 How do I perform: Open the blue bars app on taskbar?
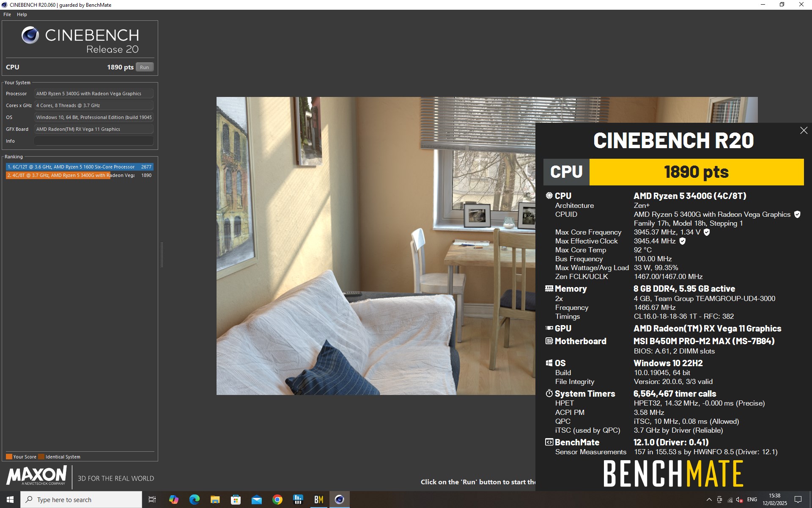(298, 500)
